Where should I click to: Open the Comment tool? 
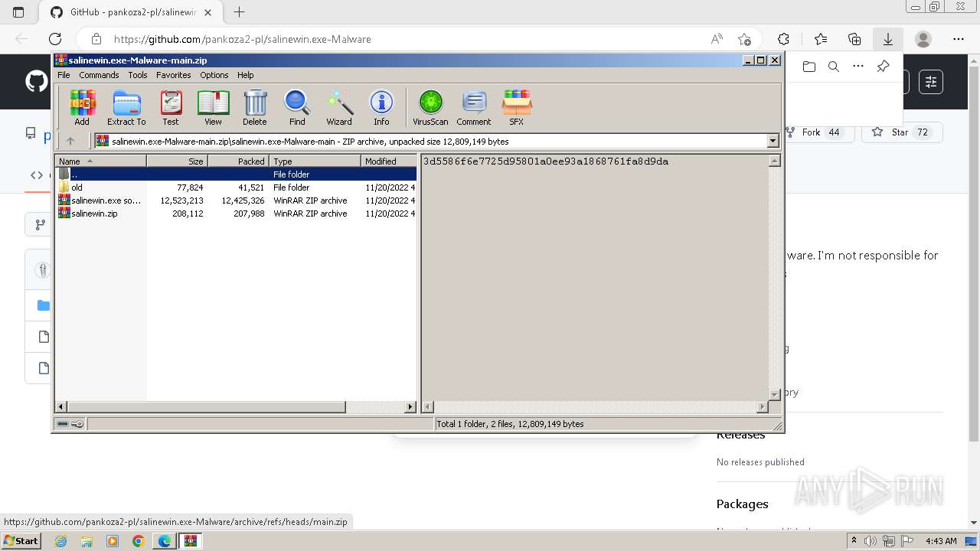tap(474, 107)
